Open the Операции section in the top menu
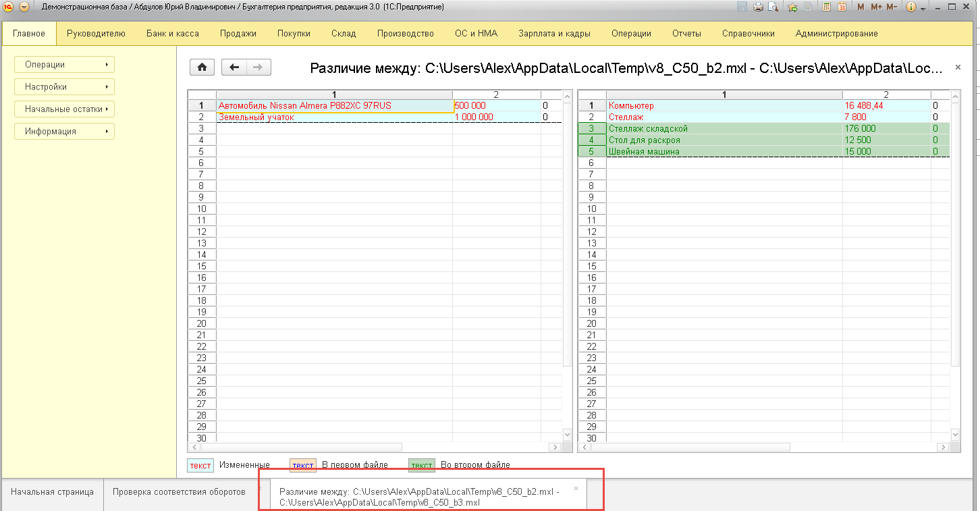The height and width of the screenshot is (511, 980). 631,33
